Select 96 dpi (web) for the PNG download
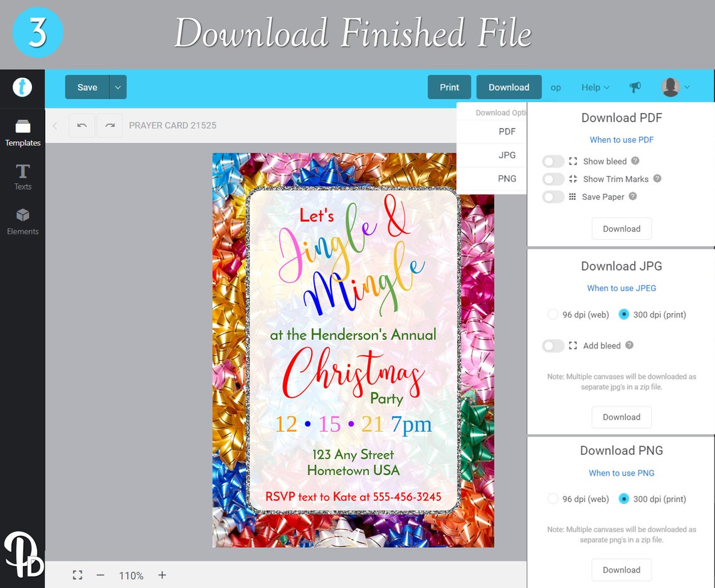Screen dimensions: 715x588 point(553,499)
